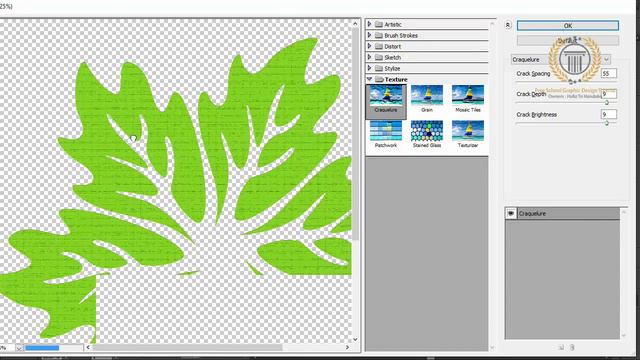Click the effect layers list scroll down arrow

pos(624,336)
